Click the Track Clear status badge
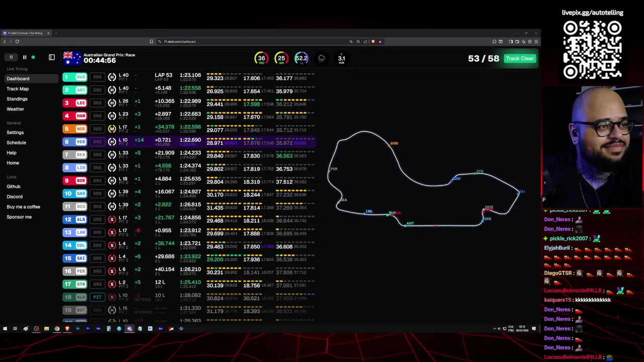Screen dimensions: 644x362 pyautogui.click(x=520, y=58)
